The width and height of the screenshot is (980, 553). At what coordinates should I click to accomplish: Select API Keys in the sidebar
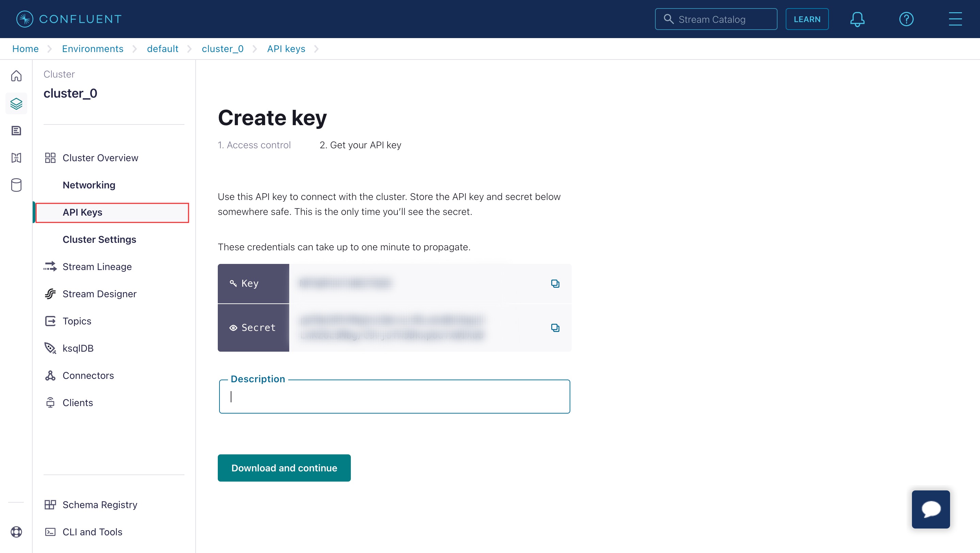click(112, 213)
